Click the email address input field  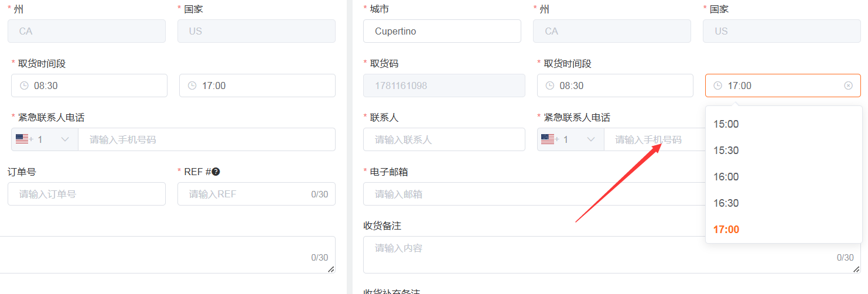534,194
